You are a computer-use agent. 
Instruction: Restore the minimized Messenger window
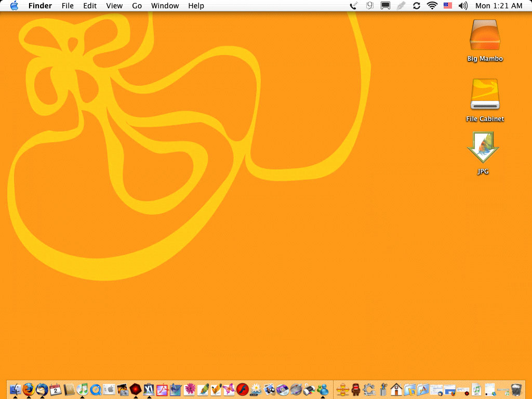490,390
